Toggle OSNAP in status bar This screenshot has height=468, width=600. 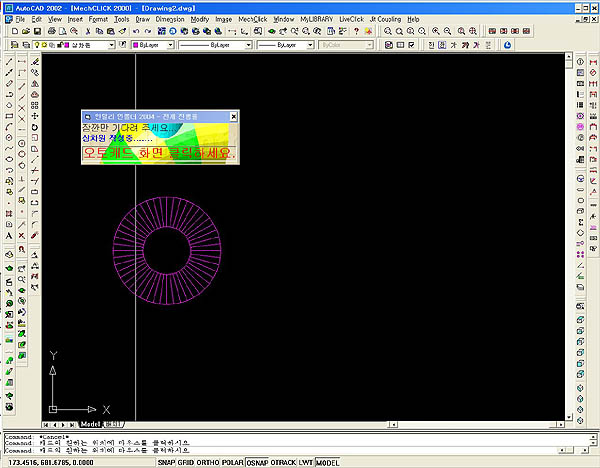[x=257, y=462]
